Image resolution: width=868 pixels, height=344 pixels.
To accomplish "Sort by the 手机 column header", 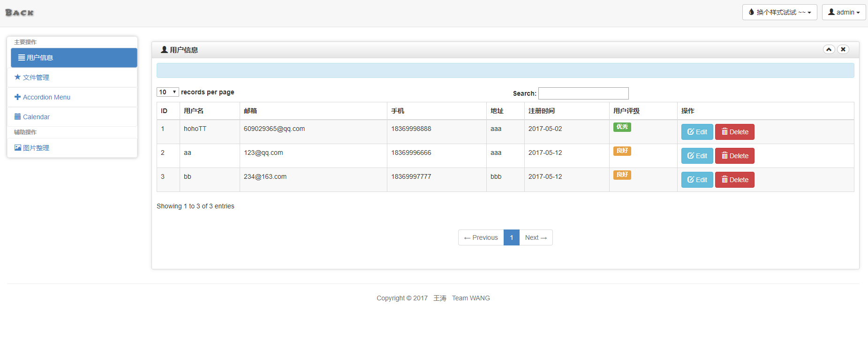I will tap(437, 111).
